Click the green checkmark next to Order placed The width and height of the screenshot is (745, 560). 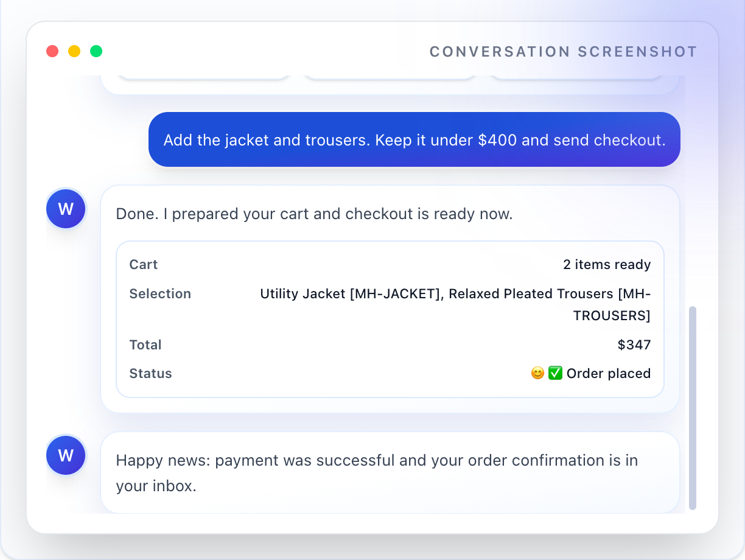[x=556, y=373]
